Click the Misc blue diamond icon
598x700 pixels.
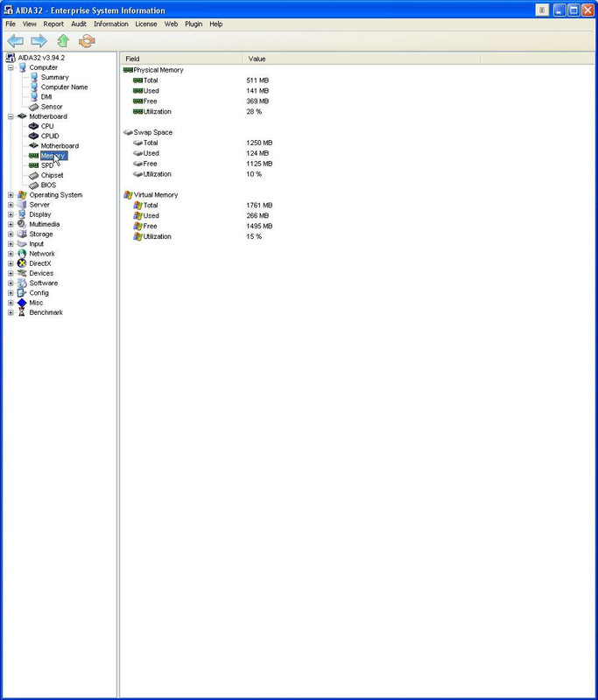(22, 303)
